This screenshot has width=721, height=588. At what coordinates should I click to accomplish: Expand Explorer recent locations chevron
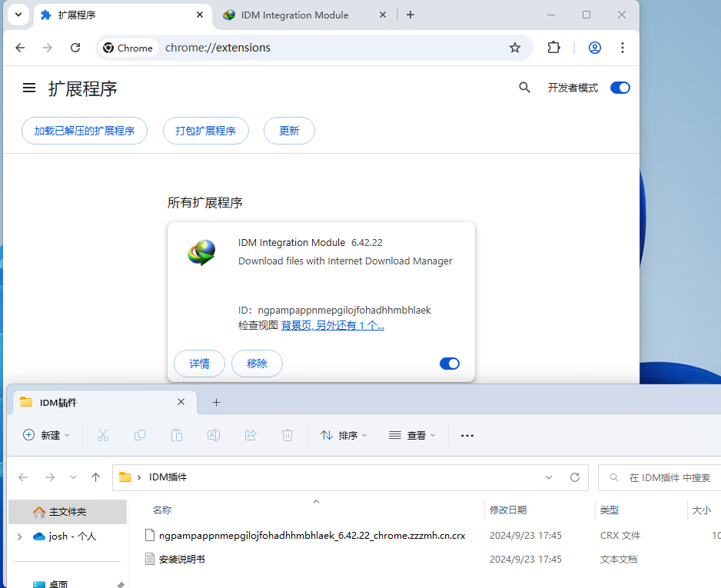tap(73, 477)
